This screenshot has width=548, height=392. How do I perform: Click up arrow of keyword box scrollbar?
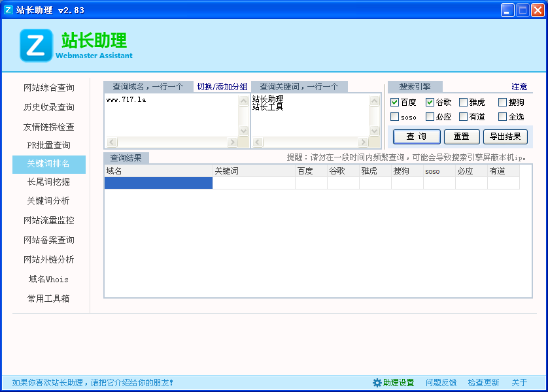[x=374, y=101]
